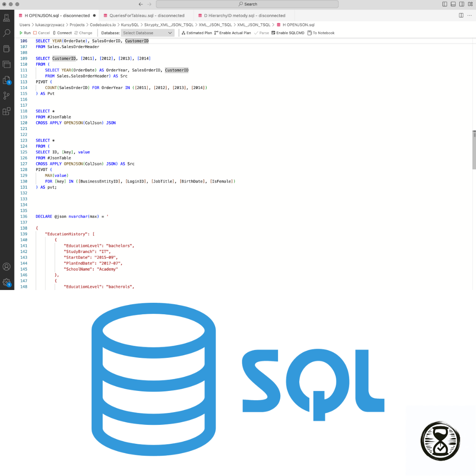
Task: Click the vertical scrollbar thumb in the editor
Action: [x=474, y=150]
